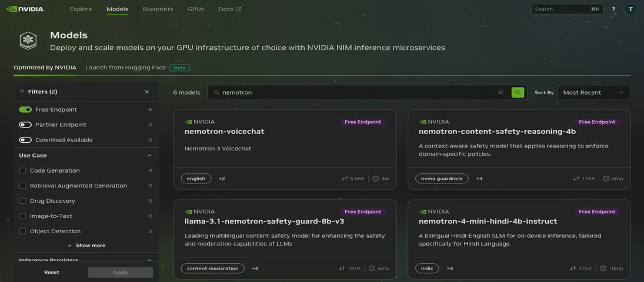Screen dimensions: 644x282
Task: Close the Filters panel
Action: click(x=147, y=92)
